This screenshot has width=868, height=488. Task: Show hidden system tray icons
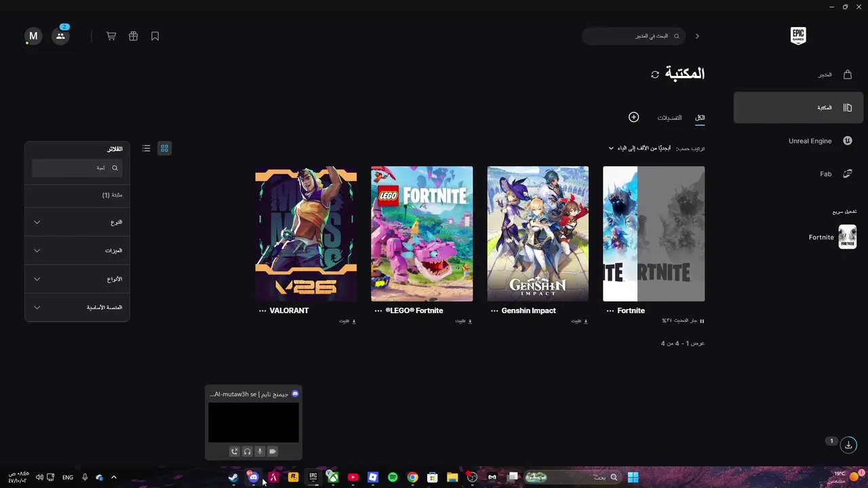(x=114, y=477)
